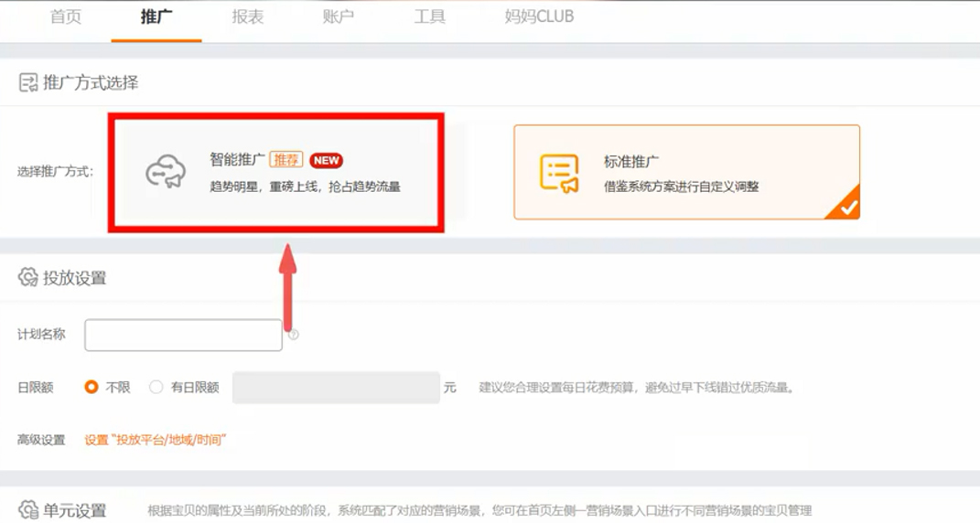Click the 高级设置 label
Screen dimensions: 980x523
(41, 440)
